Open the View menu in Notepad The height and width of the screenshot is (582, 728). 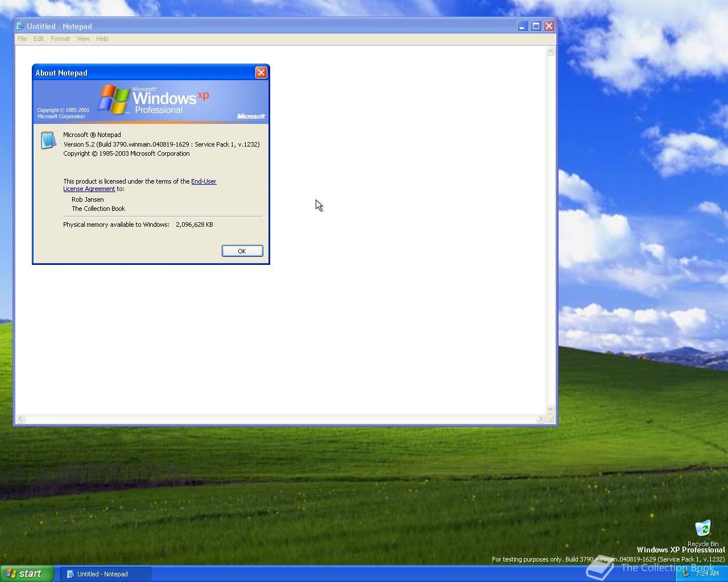[83, 39]
